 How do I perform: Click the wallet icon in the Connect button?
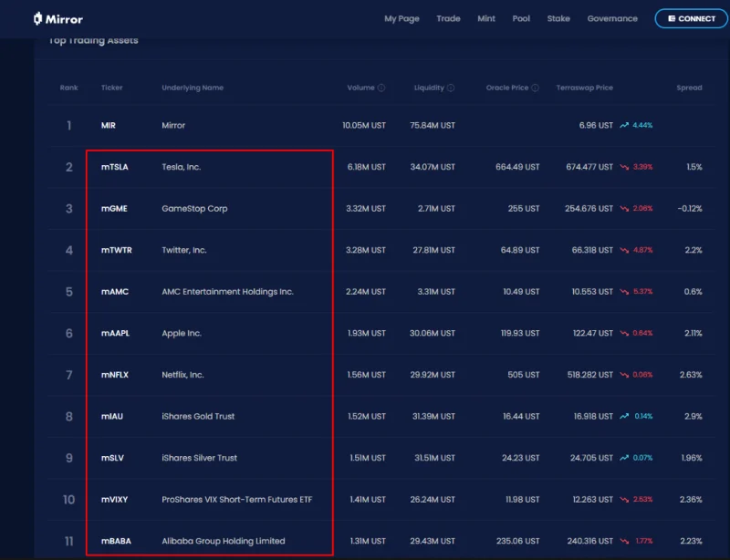pyautogui.click(x=672, y=18)
